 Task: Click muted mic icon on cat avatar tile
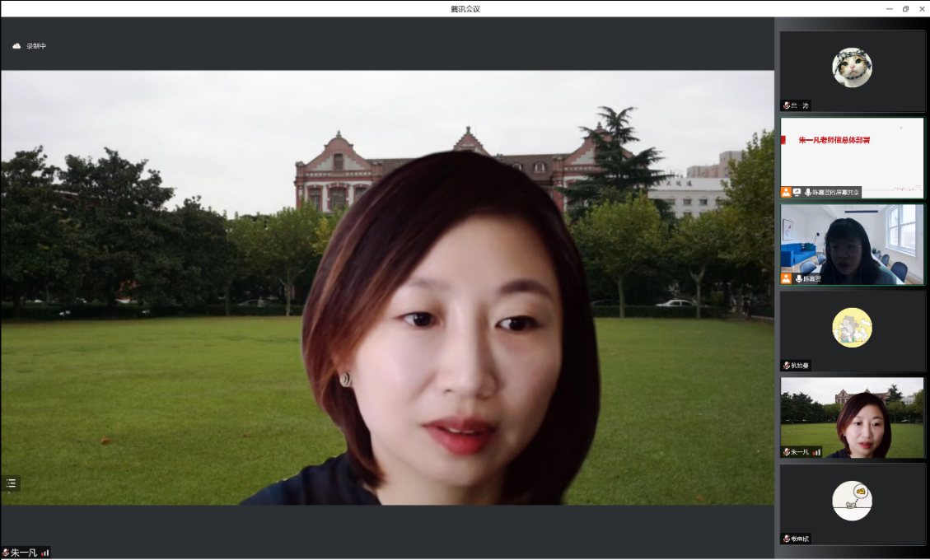pos(786,105)
